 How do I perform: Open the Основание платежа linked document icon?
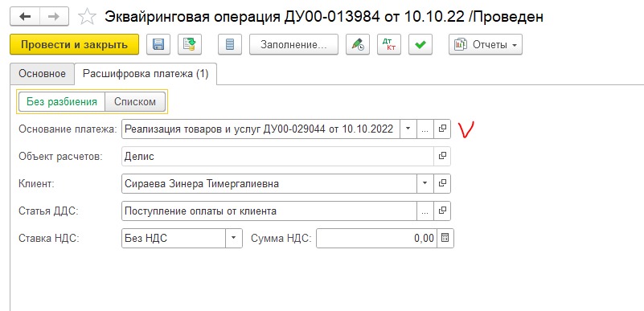pos(442,129)
